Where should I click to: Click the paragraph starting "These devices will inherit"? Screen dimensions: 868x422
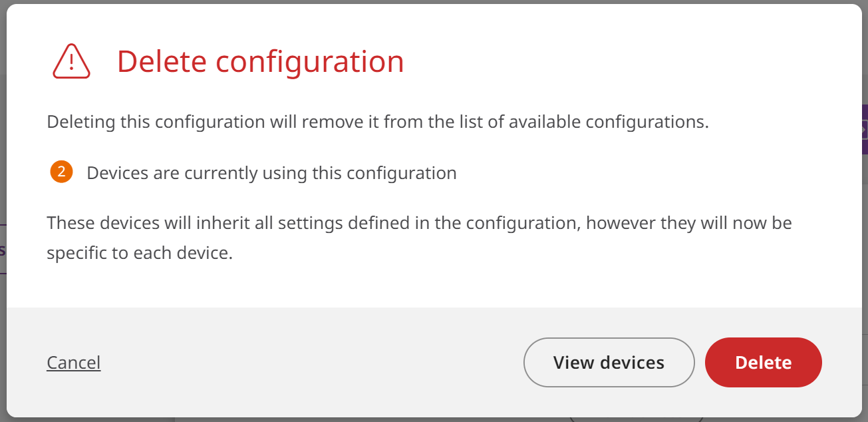[x=419, y=222]
